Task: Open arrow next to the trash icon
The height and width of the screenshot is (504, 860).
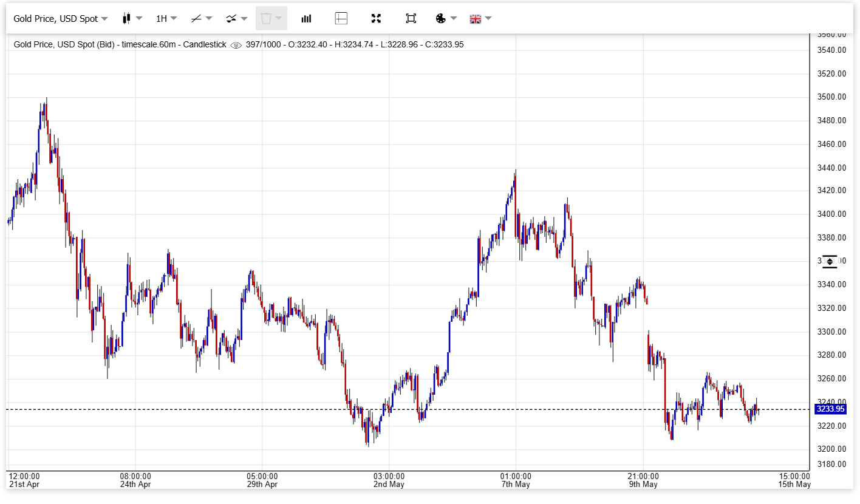Action: point(279,18)
